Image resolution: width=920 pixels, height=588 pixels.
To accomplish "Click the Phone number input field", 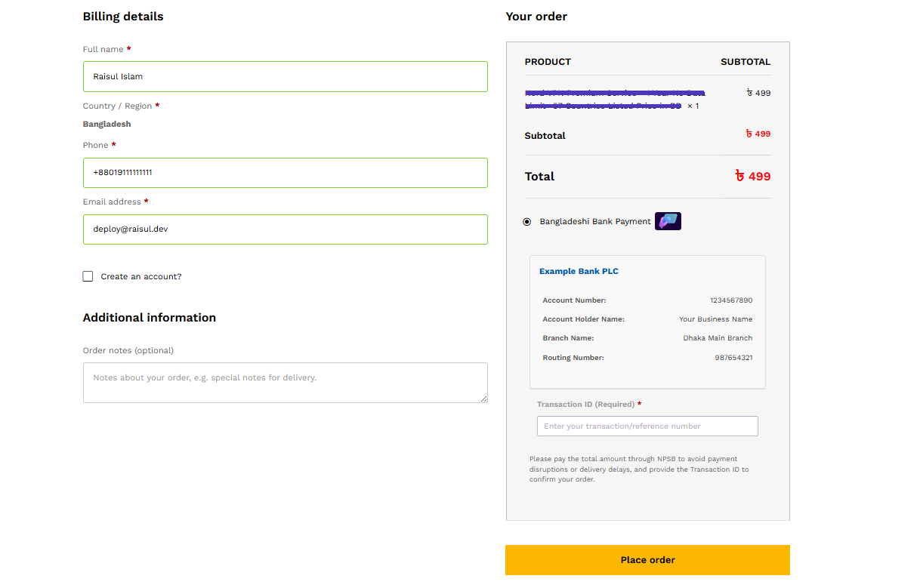I will (285, 172).
